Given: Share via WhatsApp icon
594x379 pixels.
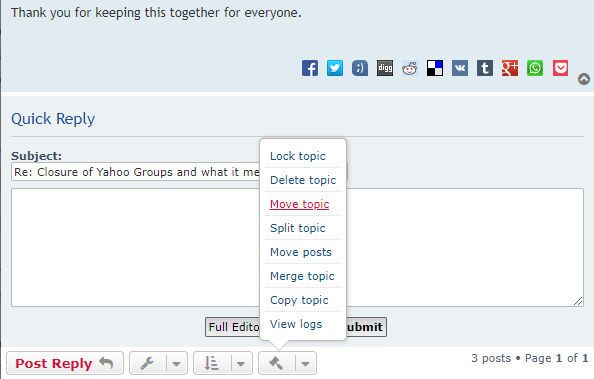Looking at the screenshot, I should click(535, 68).
